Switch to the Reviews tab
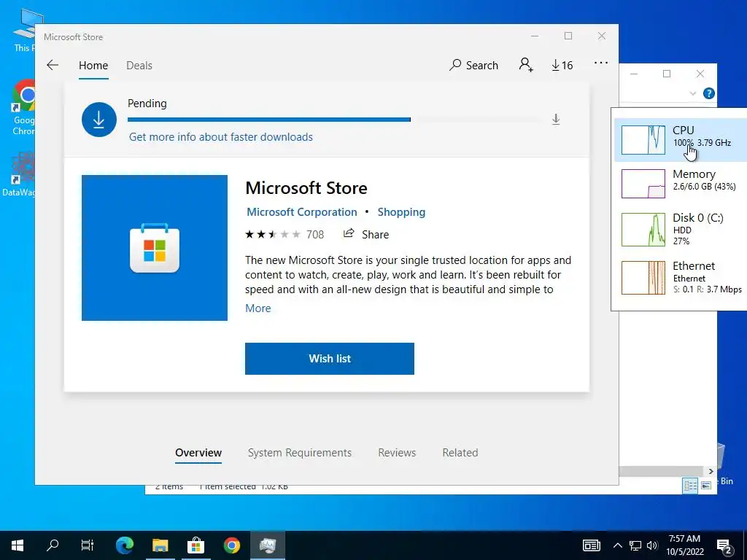The width and height of the screenshot is (747, 560). [x=397, y=453]
